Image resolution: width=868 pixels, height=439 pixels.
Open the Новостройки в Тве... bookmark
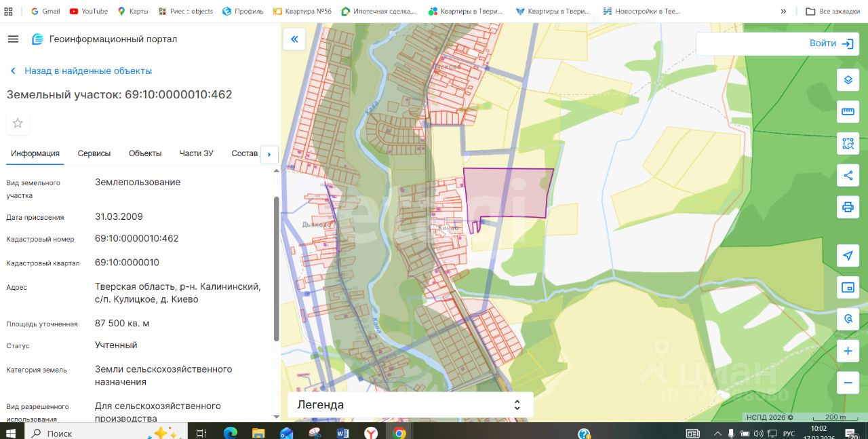pyautogui.click(x=642, y=12)
